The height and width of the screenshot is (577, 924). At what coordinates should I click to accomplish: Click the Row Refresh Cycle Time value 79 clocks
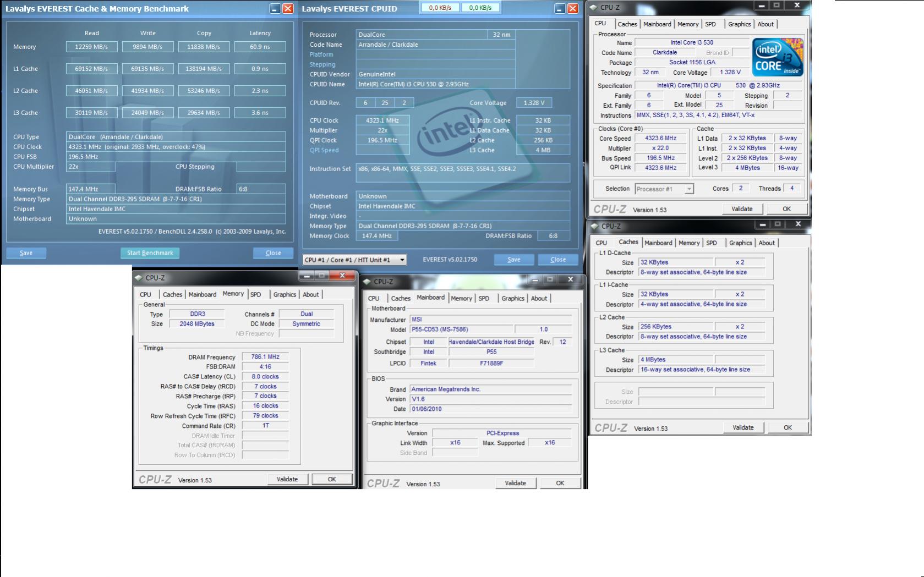(265, 416)
